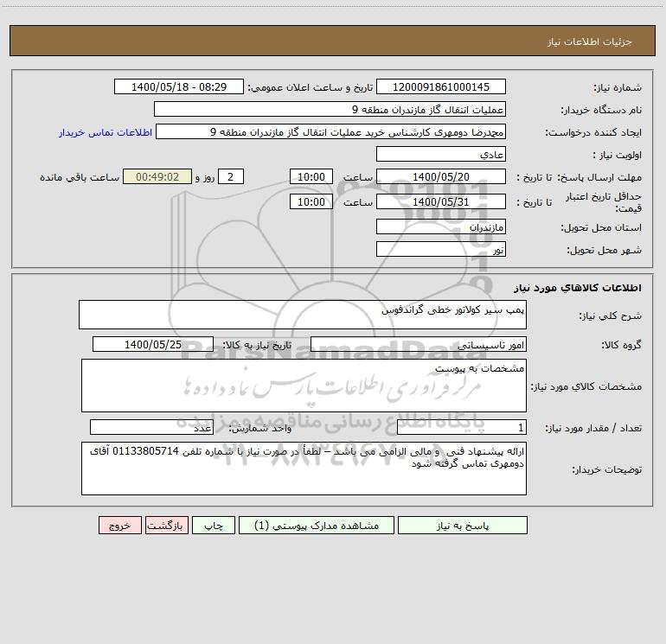
Task: Click the 'بازگشت' back button
Action: point(166,525)
